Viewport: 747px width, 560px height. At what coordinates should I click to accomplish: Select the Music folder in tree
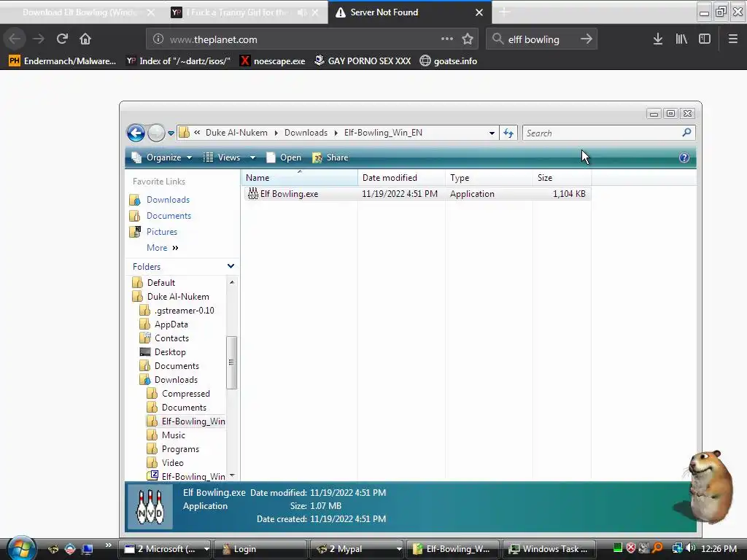(173, 435)
